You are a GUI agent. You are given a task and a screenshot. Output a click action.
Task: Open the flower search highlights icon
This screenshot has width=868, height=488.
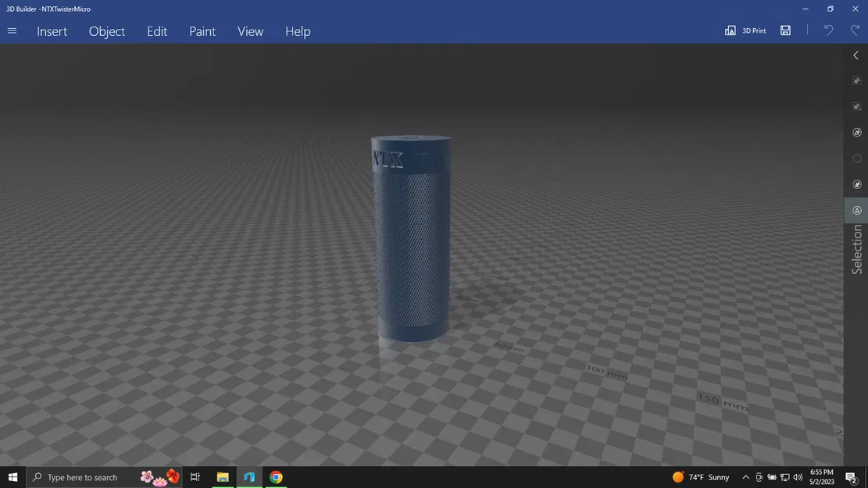tap(160, 477)
